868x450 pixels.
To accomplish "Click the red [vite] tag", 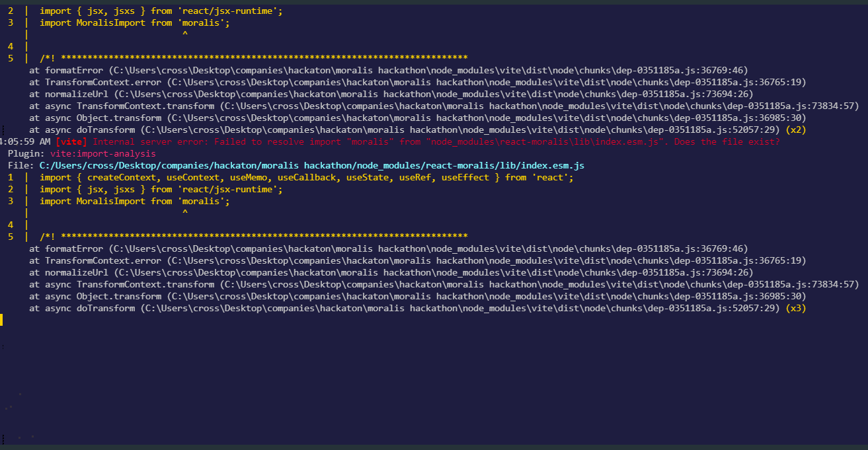I will (x=71, y=141).
